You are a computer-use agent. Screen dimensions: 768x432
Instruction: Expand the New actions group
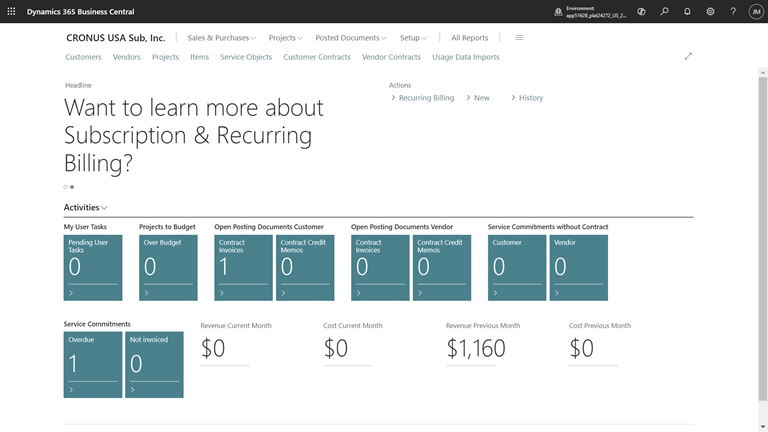point(478,98)
